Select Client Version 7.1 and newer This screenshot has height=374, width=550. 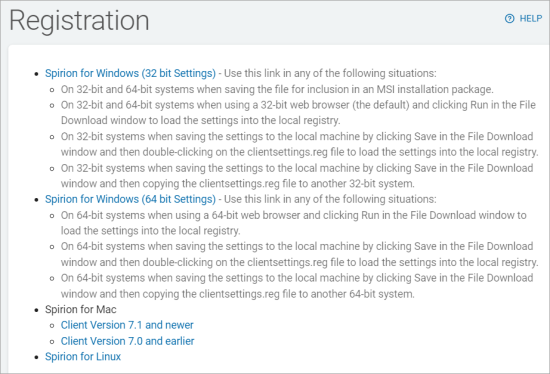[127, 325]
